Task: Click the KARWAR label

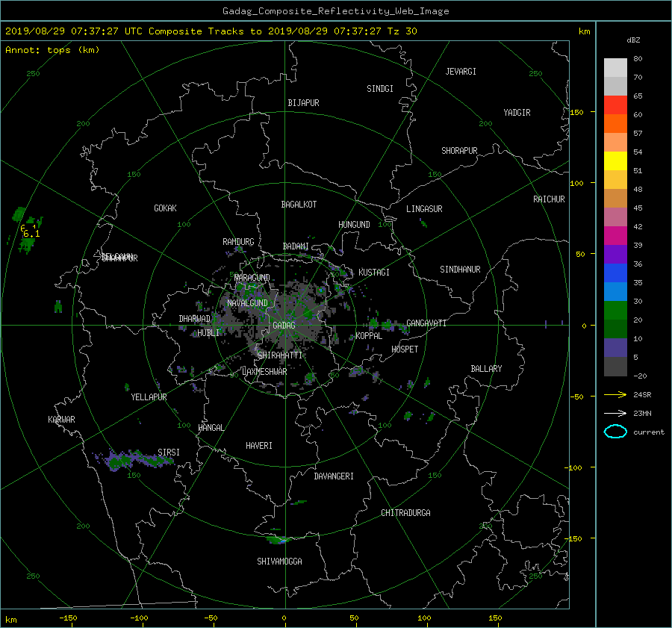Action: point(61,420)
